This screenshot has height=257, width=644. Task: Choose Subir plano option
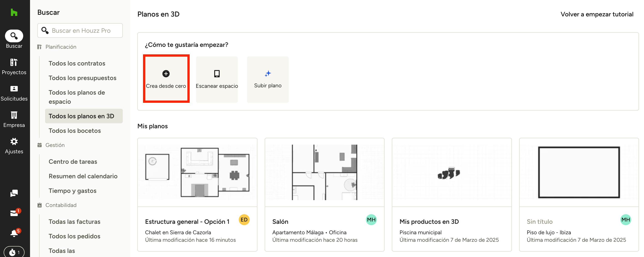coord(268,79)
